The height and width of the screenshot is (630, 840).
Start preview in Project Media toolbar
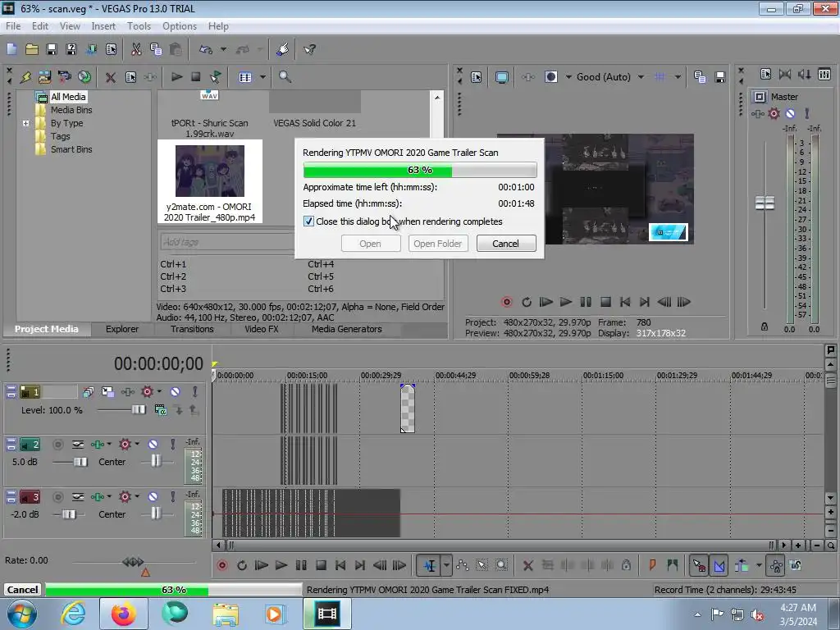pyautogui.click(x=176, y=77)
